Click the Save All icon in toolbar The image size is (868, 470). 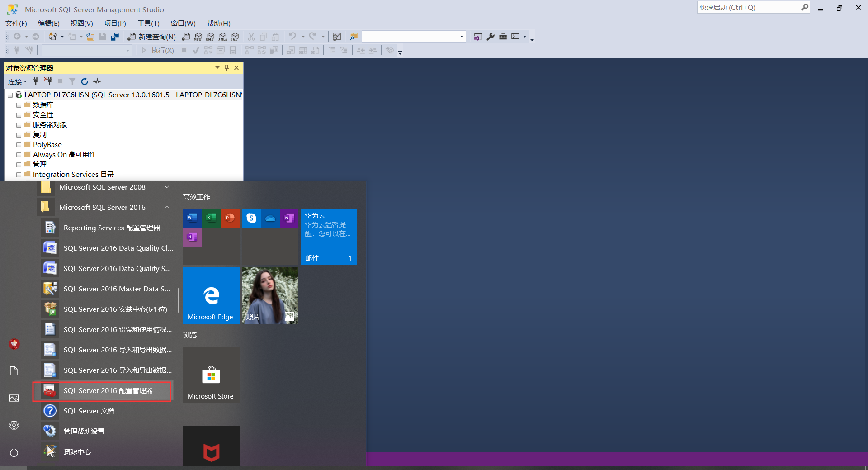pos(115,37)
